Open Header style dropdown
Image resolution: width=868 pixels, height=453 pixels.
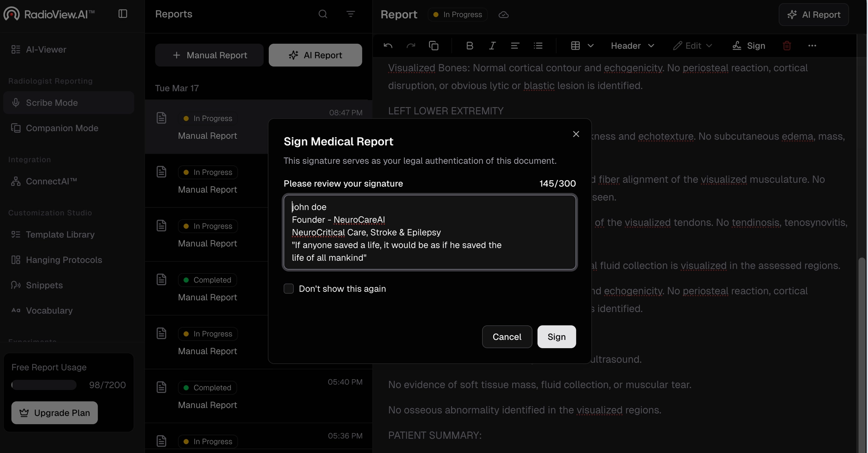632,46
